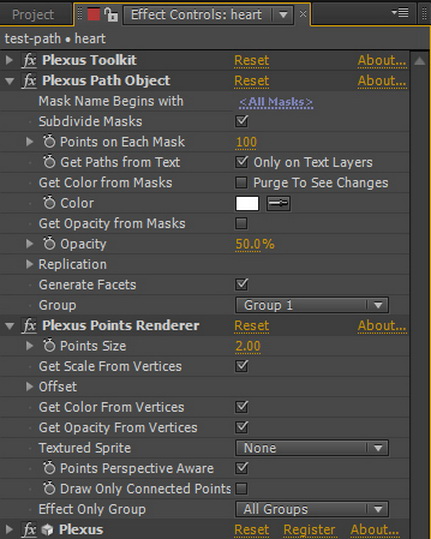
Task: Reset the Plexus Points Renderer effect
Action: [252, 326]
